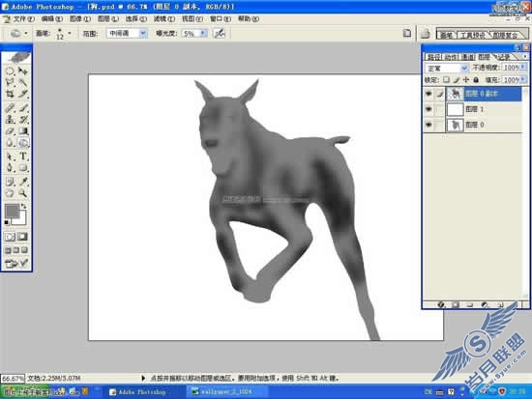
Task: Toggle lock all padlock icon
Action: coord(476,80)
